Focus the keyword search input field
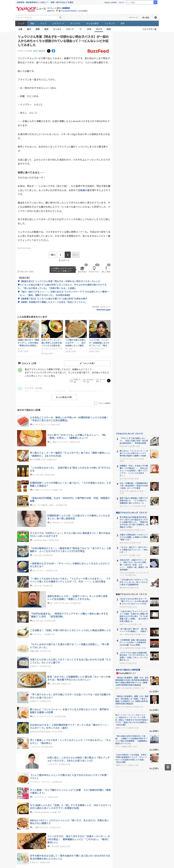 [37, 18]
